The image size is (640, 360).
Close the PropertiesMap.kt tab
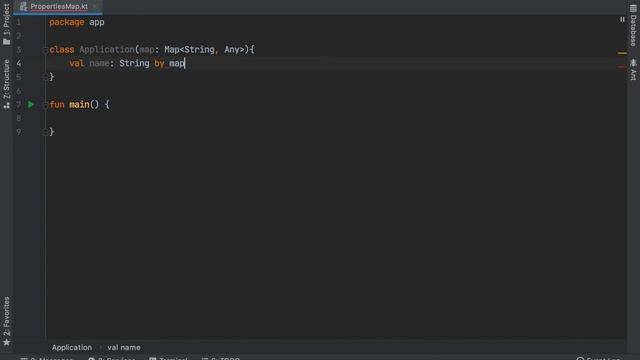coord(95,7)
